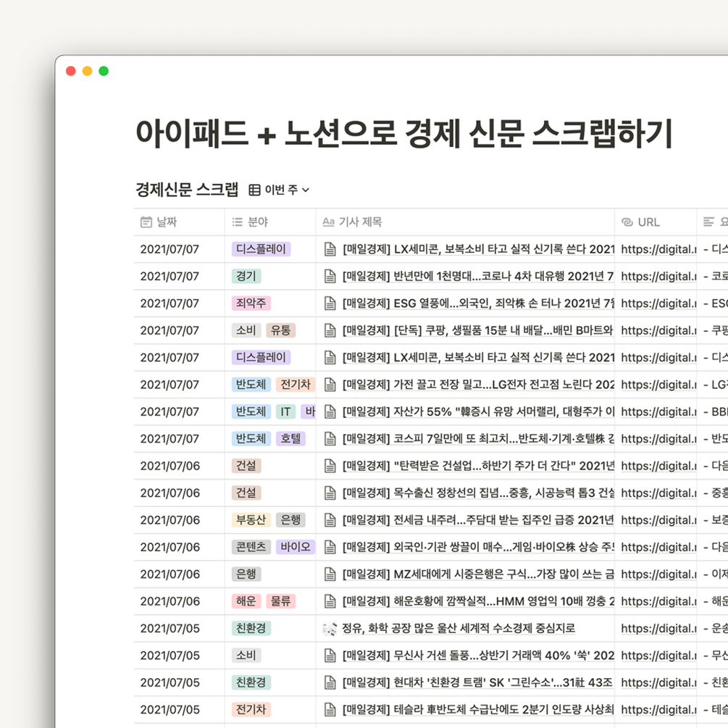The image size is (728, 728).
Task: Open page icon of 전세금 내주려 article
Action: (x=330, y=520)
